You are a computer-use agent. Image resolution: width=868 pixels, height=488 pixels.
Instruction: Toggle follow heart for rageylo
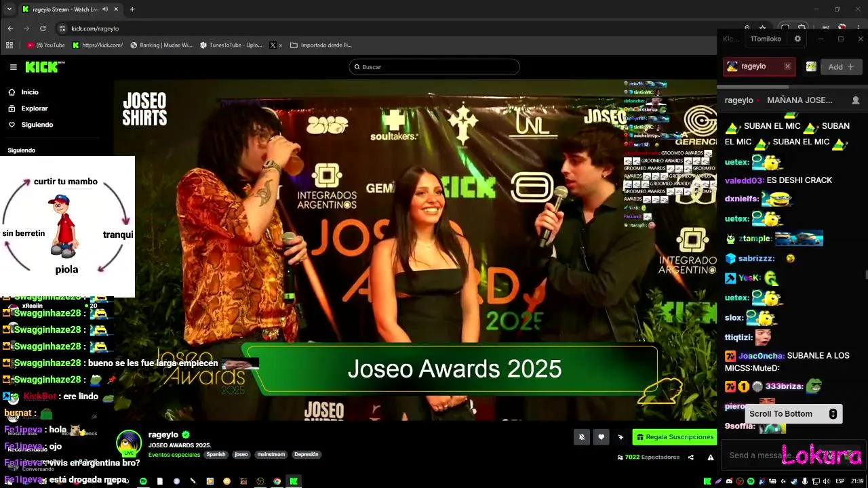pos(601,437)
